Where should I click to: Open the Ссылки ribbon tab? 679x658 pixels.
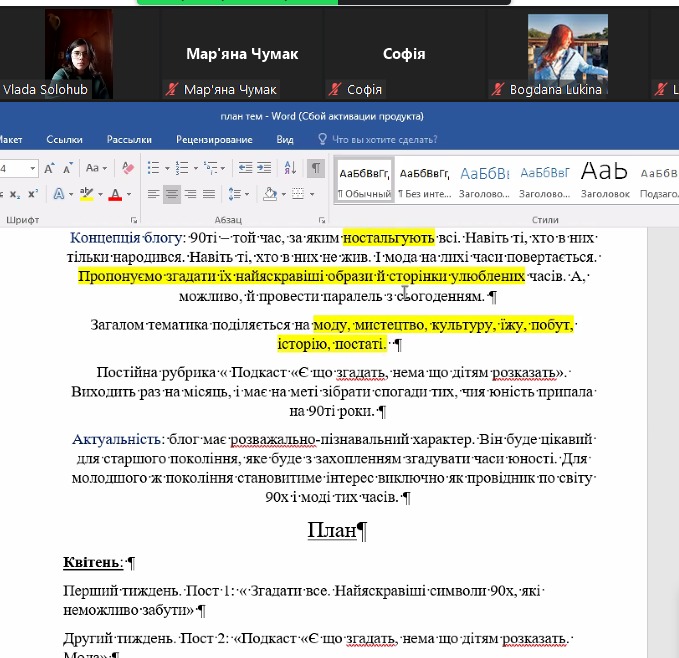click(x=64, y=140)
